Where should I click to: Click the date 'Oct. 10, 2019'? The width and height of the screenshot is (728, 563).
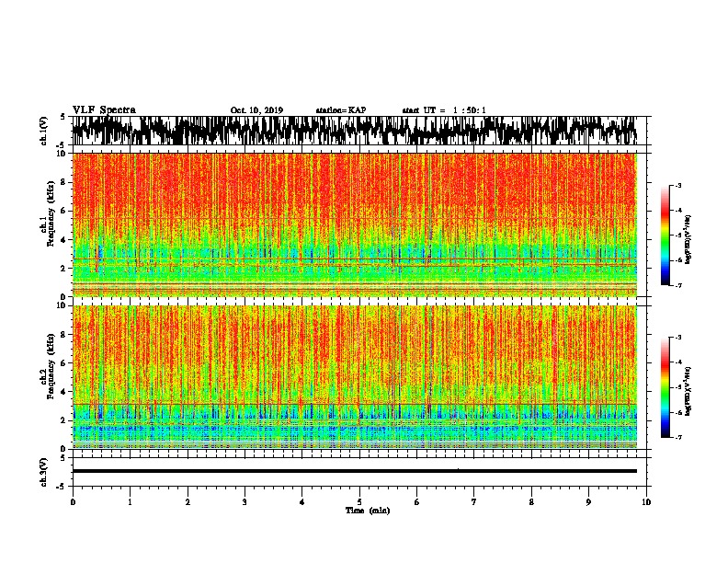click(256, 110)
